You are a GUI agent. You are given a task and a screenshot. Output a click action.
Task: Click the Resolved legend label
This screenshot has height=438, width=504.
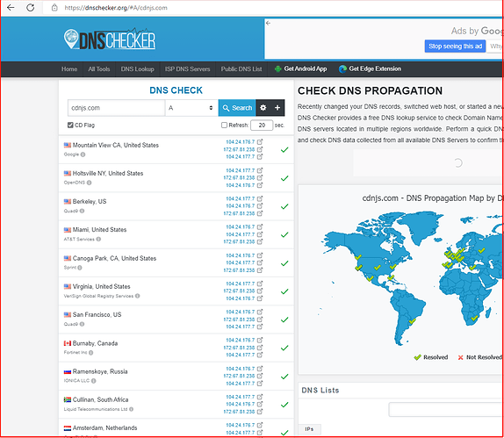[x=436, y=357]
